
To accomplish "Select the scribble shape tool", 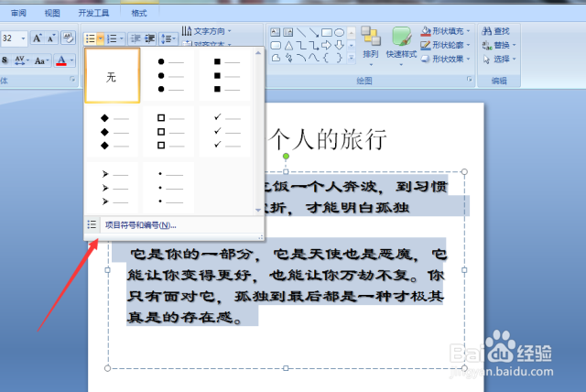I will tap(288, 58).
